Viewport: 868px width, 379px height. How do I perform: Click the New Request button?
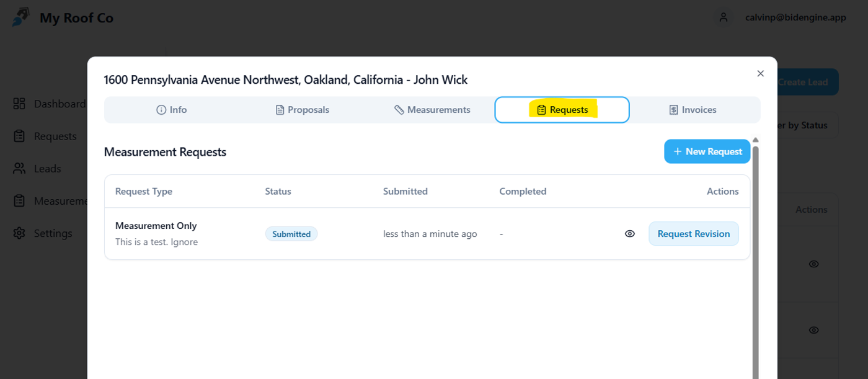point(707,151)
